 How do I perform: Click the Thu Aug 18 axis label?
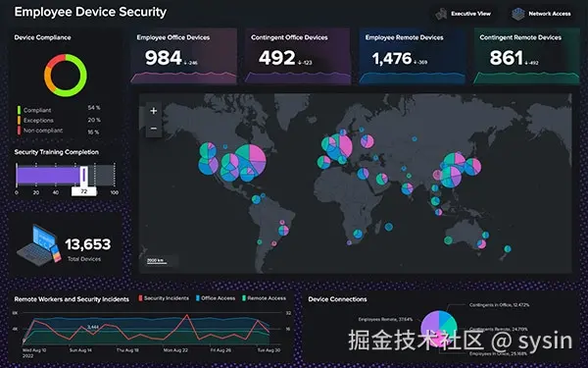tap(127, 350)
